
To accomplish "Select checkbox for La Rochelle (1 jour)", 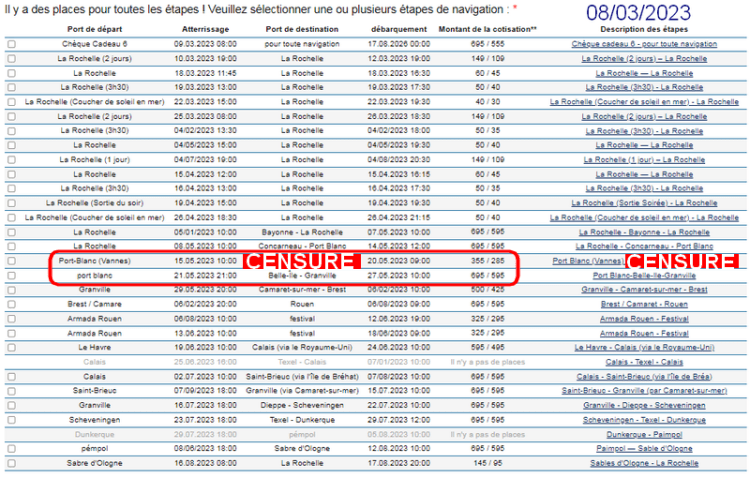I will pyautogui.click(x=11, y=159).
